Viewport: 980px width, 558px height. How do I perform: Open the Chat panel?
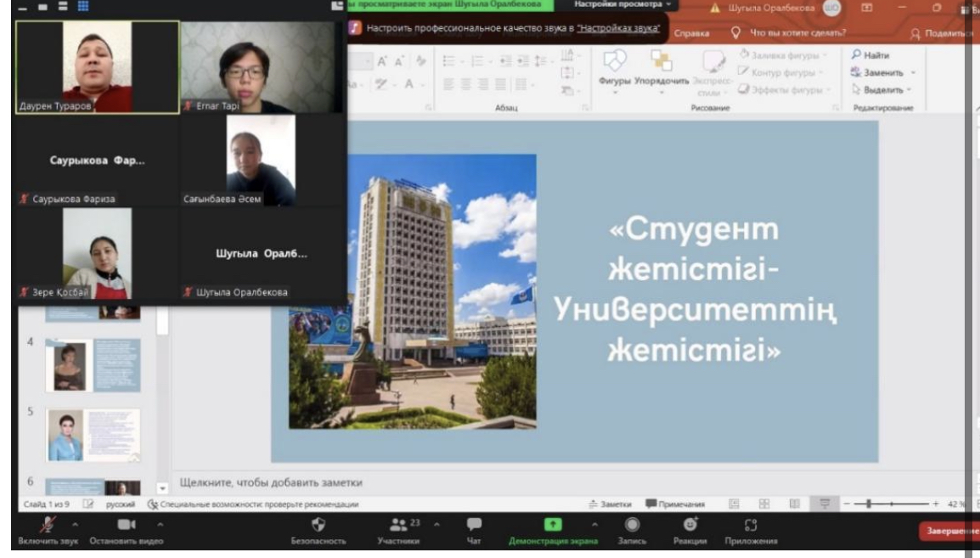click(474, 526)
